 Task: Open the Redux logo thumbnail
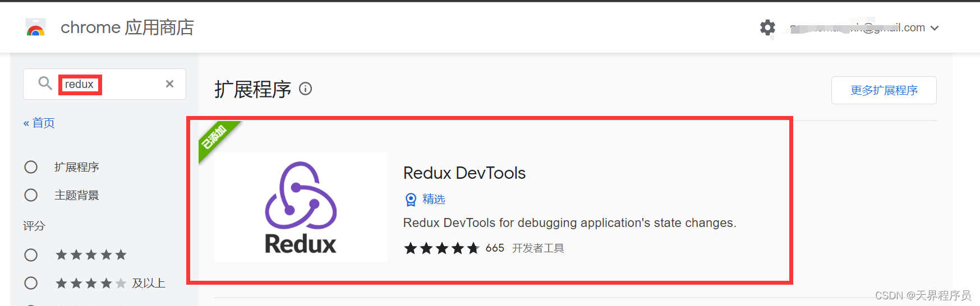[301, 207]
